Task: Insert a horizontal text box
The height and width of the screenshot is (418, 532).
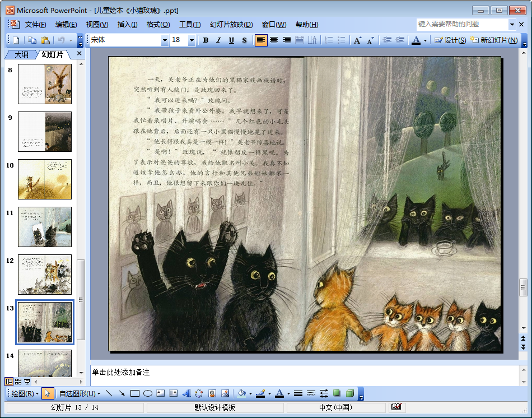Action: tap(161, 393)
